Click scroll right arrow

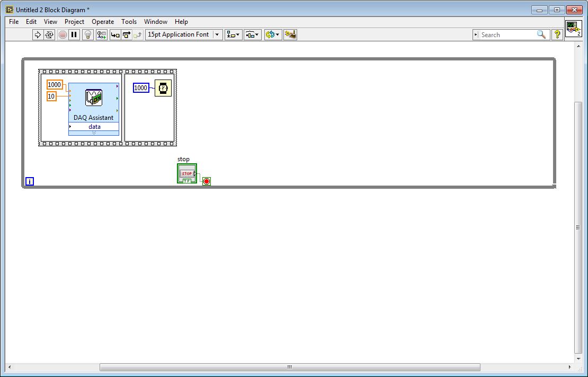(569, 367)
